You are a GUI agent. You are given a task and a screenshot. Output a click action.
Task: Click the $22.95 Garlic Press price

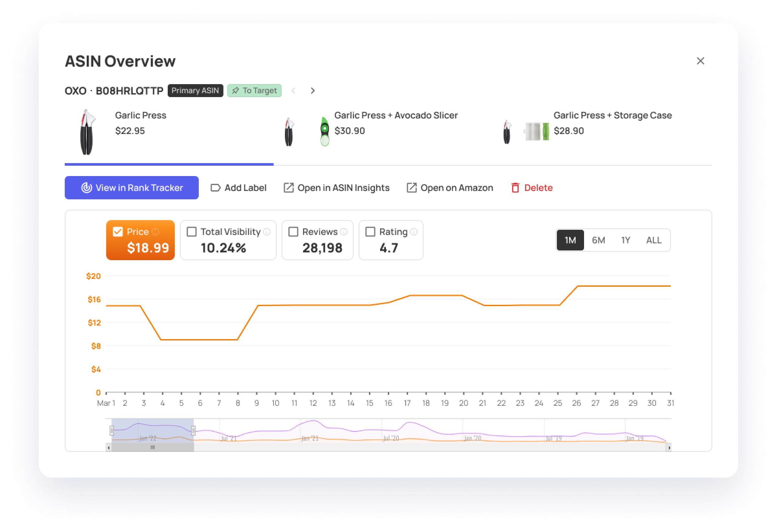coord(130,131)
